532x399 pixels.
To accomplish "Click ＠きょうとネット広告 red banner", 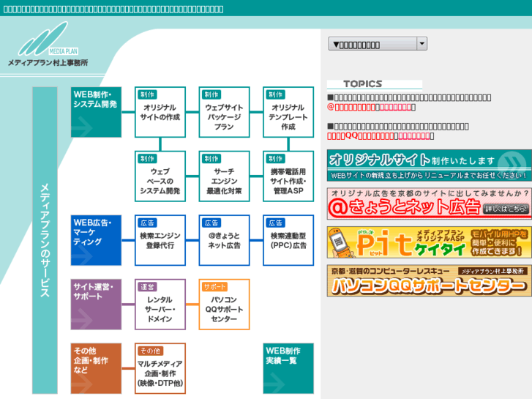I will pyautogui.click(x=430, y=204).
